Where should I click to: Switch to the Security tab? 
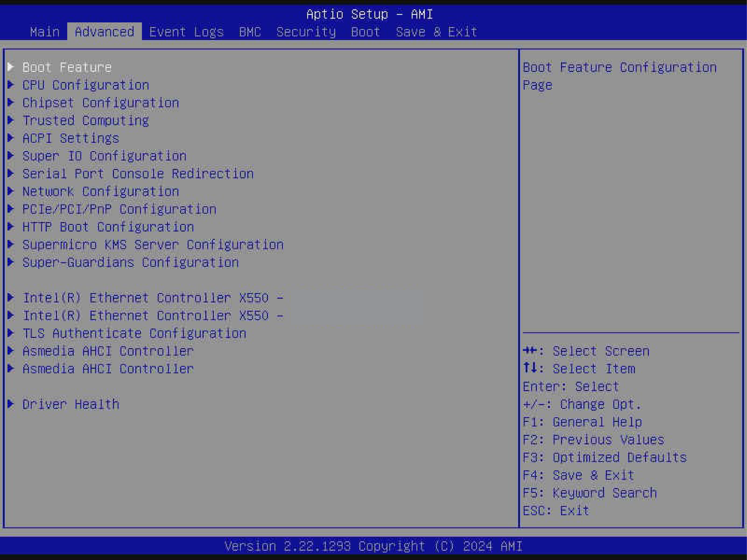tap(306, 31)
